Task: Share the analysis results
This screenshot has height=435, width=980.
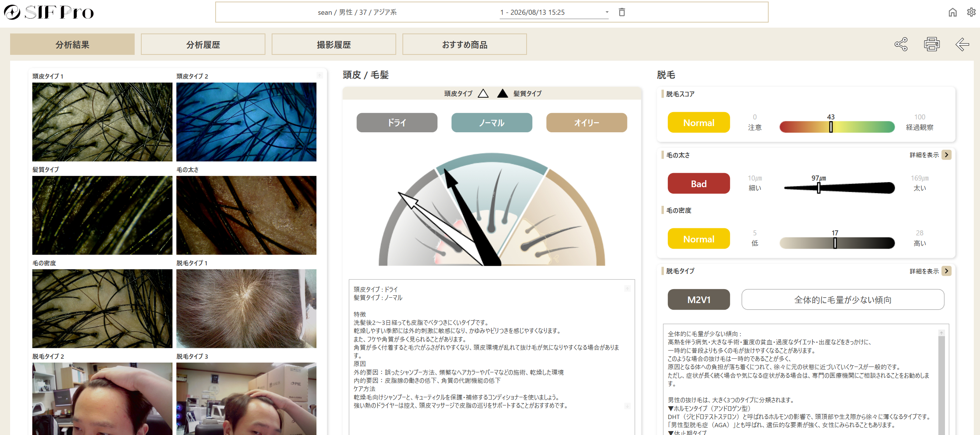Action: coord(901,44)
